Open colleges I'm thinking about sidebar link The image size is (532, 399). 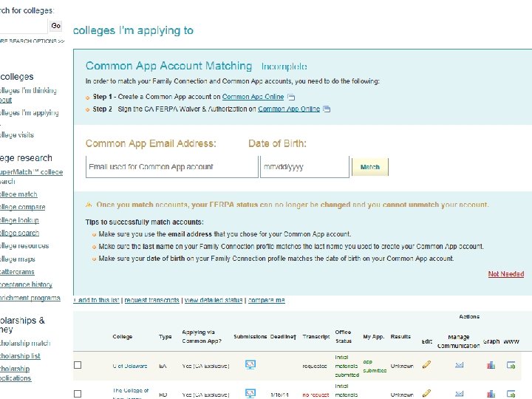pos(28,95)
